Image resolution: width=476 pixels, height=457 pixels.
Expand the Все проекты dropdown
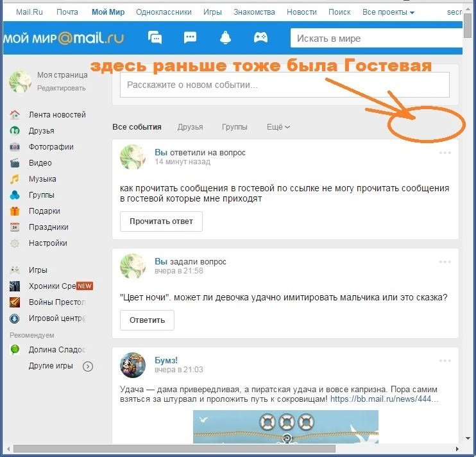click(x=388, y=12)
